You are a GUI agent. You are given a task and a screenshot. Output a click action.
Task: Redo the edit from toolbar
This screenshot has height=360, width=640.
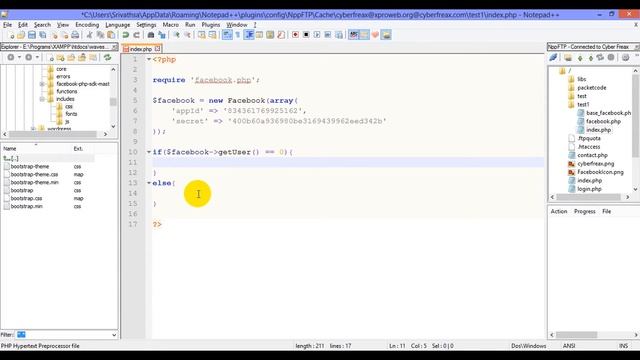point(136,35)
